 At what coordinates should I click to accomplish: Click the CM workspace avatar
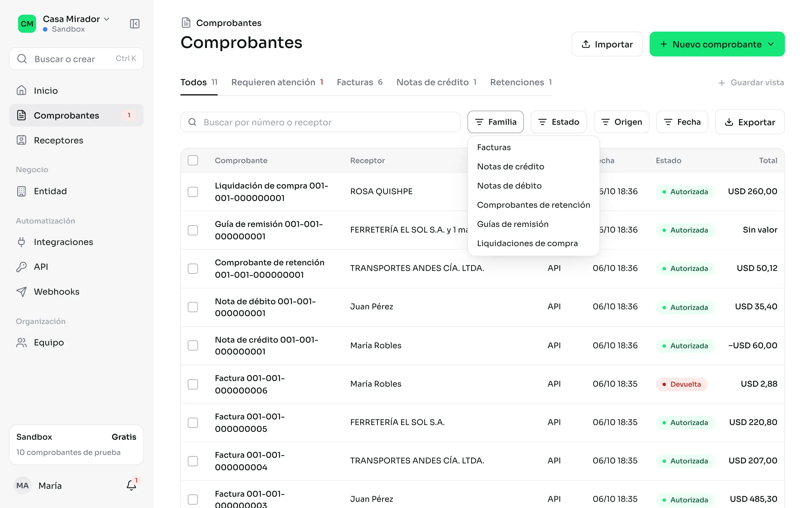pos(27,23)
